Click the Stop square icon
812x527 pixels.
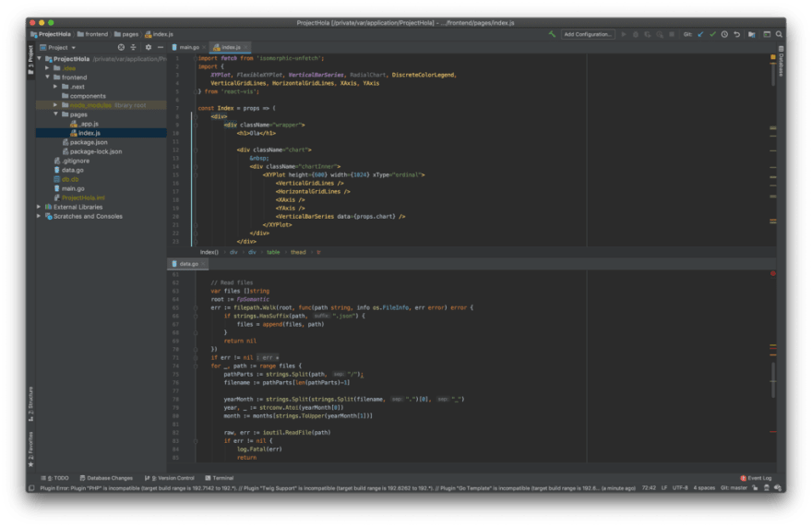[x=672, y=34]
